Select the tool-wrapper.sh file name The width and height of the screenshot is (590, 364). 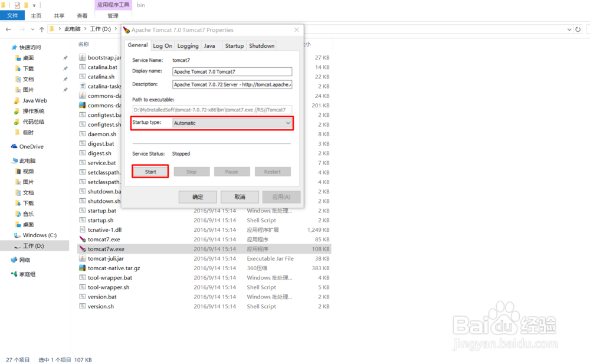point(109,287)
